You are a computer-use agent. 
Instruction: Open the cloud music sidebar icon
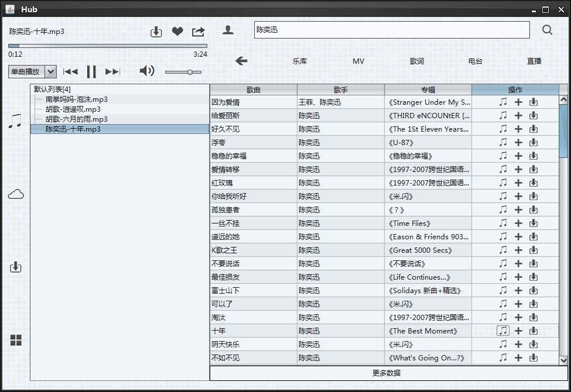[16, 194]
